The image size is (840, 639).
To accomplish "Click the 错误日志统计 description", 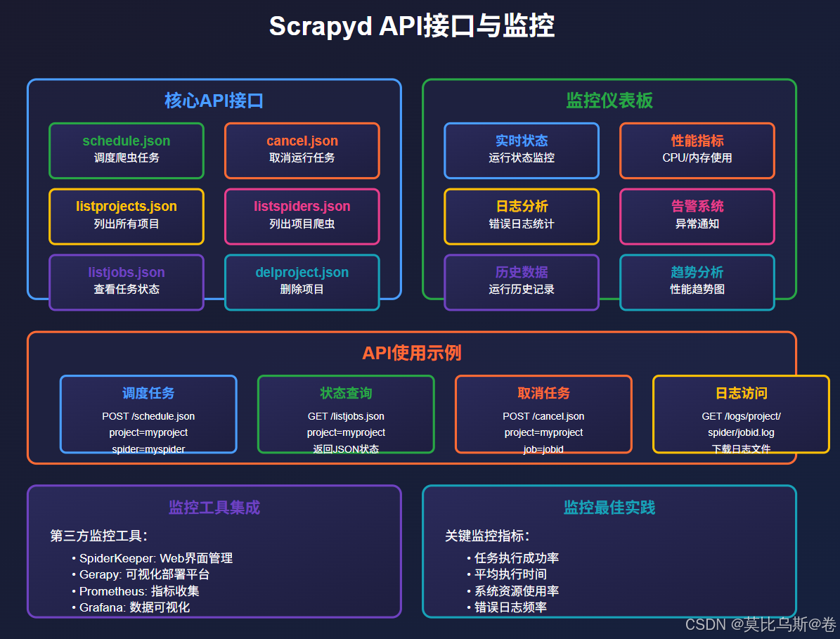I will pos(522,224).
